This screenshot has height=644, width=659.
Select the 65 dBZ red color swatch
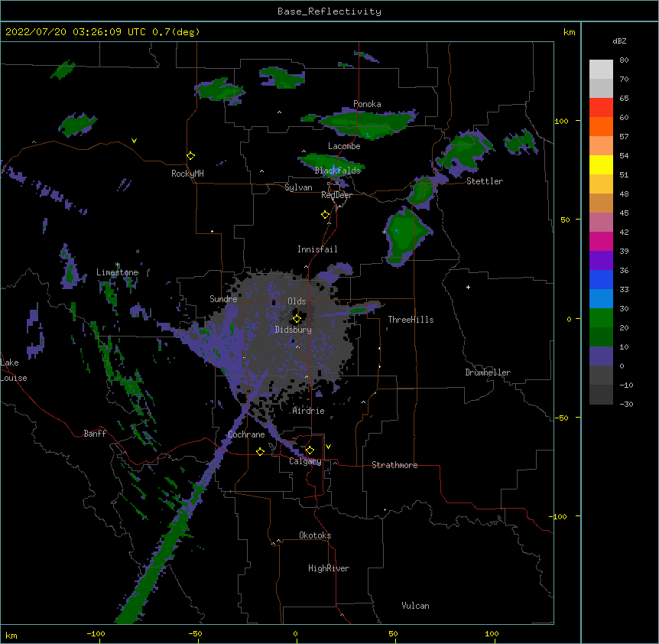(x=601, y=108)
